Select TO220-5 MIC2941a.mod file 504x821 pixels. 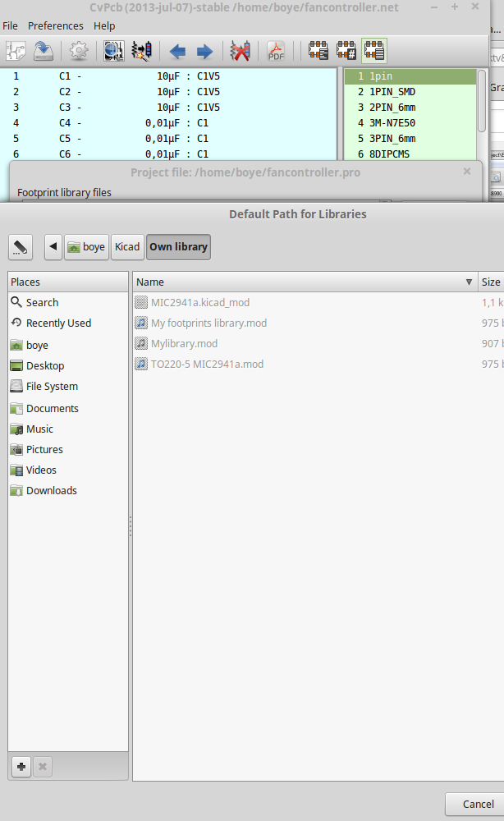click(318, 364)
